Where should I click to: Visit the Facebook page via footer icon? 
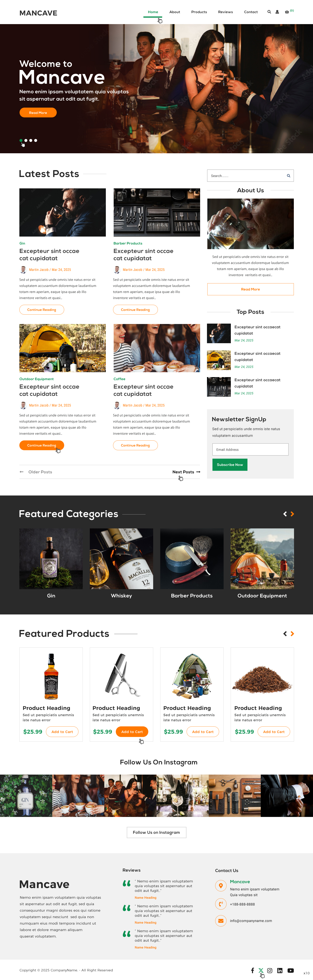coord(253,970)
